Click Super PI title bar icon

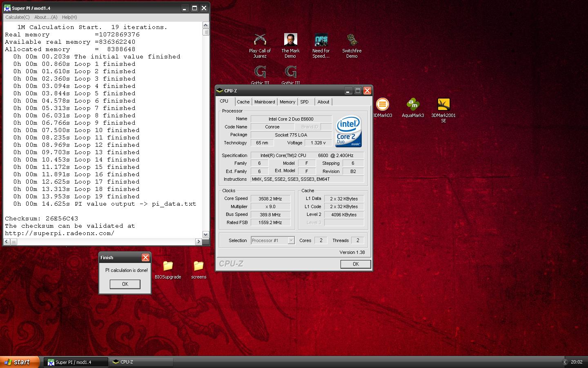pos(7,8)
